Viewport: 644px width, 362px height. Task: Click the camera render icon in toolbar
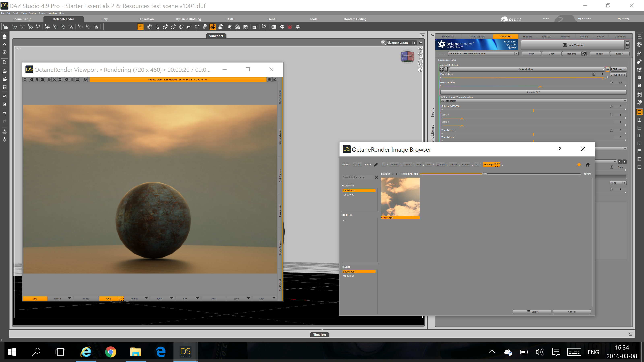274,27
